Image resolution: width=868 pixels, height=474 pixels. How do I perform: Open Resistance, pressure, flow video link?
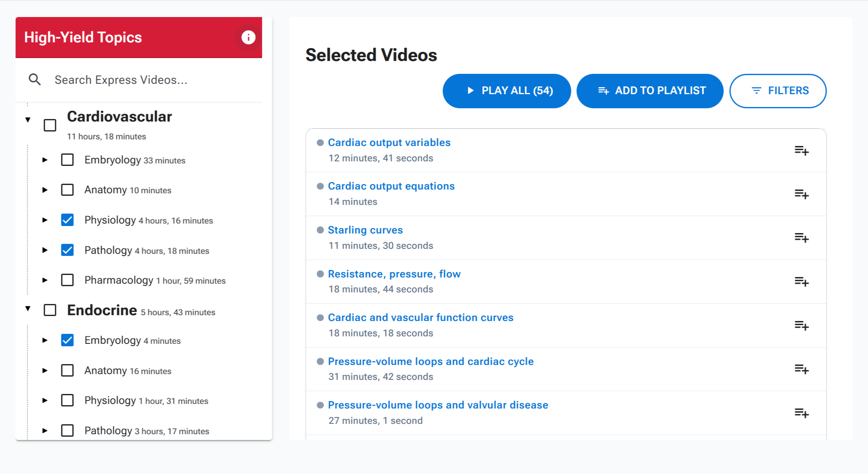coord(394,274)
